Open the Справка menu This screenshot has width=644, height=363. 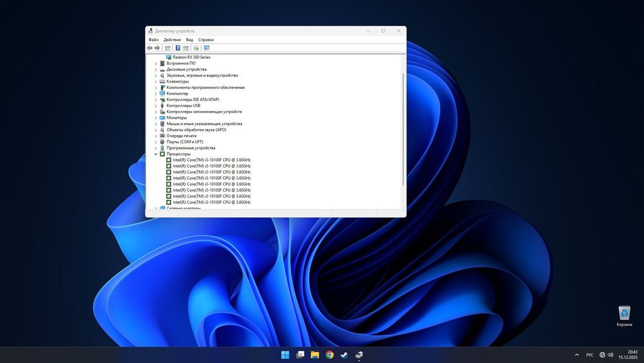[206, 39]
